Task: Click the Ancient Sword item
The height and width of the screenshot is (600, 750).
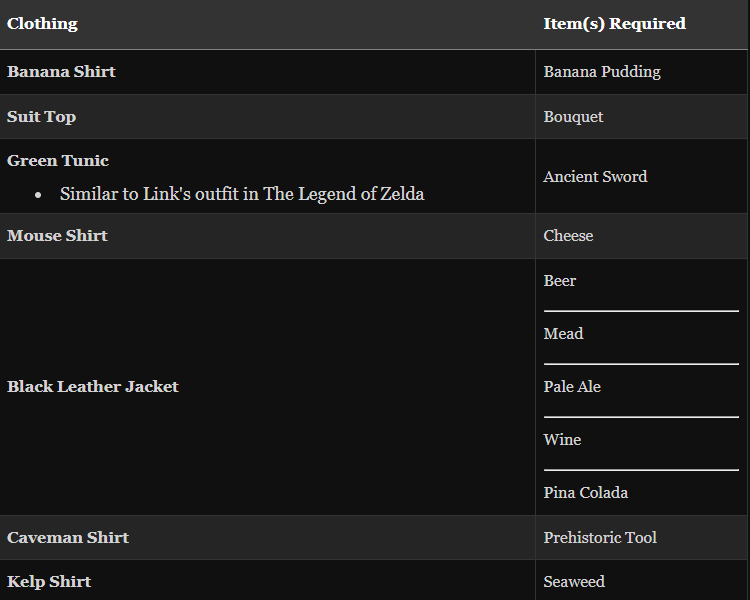Action: [x=595, y=177]
